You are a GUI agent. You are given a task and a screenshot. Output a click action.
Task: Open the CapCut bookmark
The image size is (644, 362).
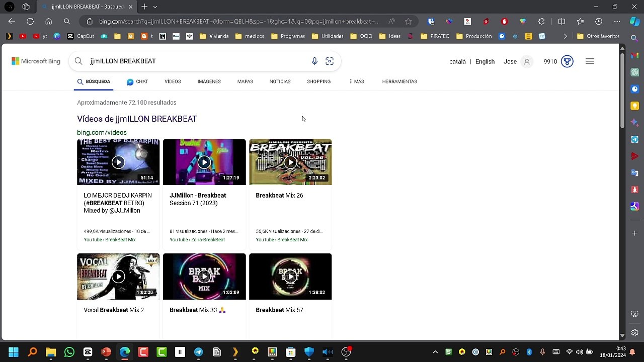81,36
